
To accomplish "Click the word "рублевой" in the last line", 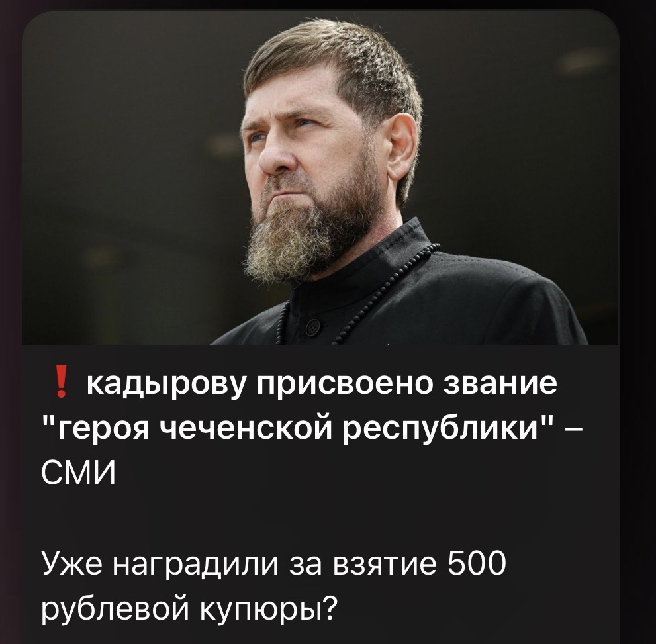I will point(115,610).
